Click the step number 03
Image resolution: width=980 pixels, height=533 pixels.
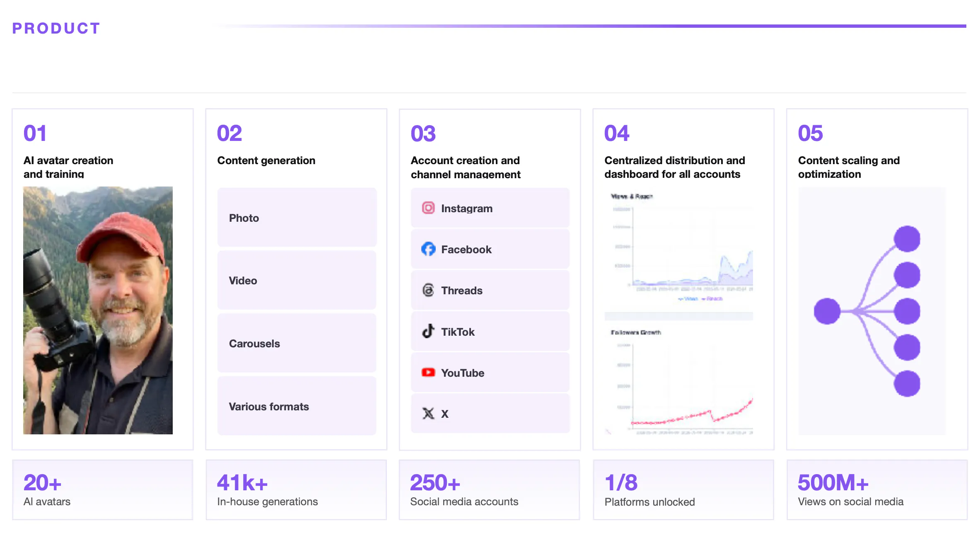tap(423, 133)
